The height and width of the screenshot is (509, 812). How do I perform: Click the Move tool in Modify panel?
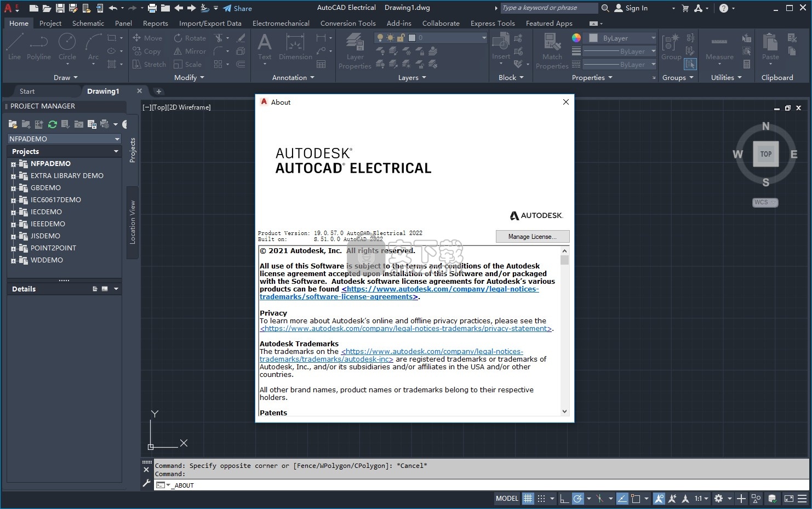147,38
